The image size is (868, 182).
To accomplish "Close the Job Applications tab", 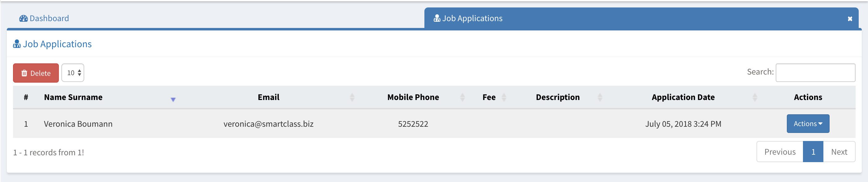I will pos(850,19).
